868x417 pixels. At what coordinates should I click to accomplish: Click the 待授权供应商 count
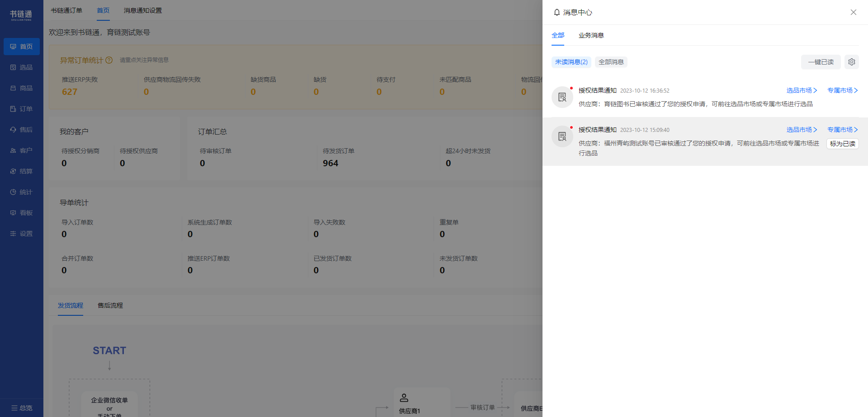coord(123,163)
